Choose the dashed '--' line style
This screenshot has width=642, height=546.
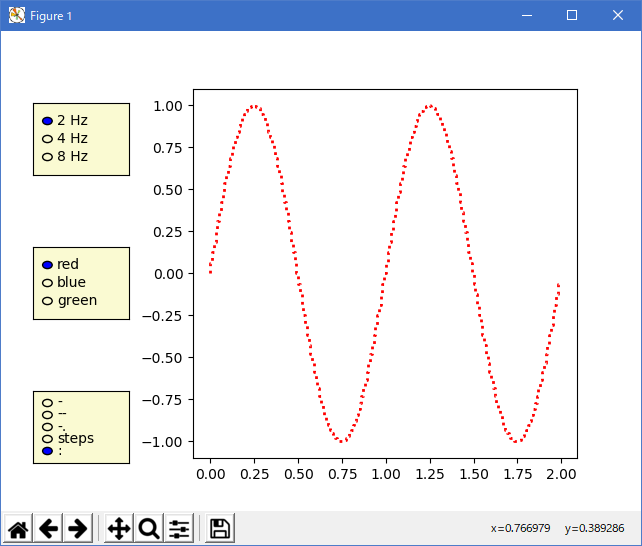click(x=47, y=414)
